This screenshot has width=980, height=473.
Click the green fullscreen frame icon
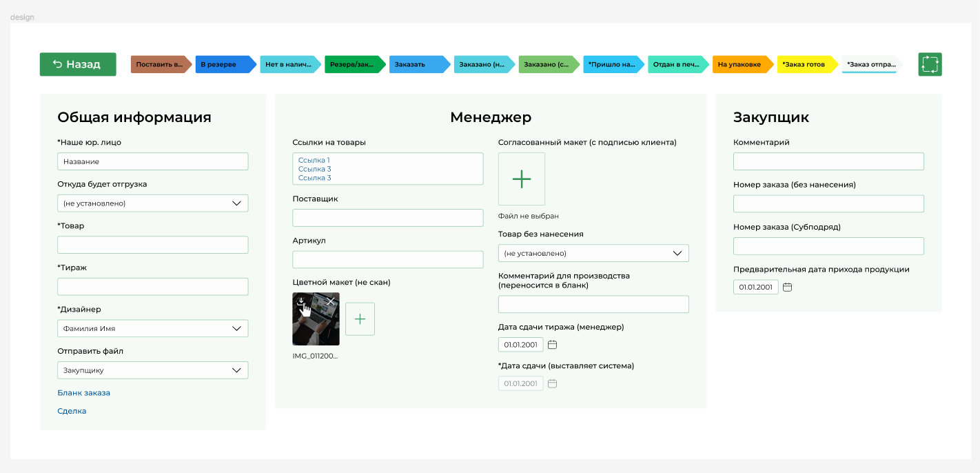(x=930, y=64)
